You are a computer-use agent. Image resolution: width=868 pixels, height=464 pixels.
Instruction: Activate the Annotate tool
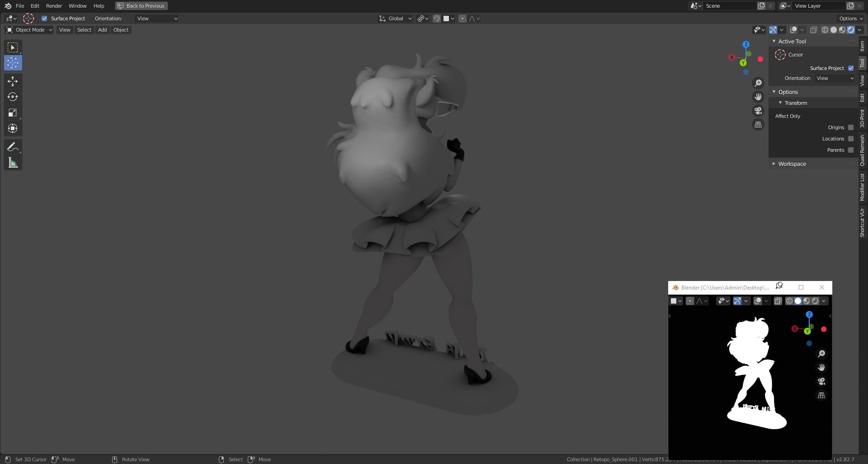coord(13,147)
